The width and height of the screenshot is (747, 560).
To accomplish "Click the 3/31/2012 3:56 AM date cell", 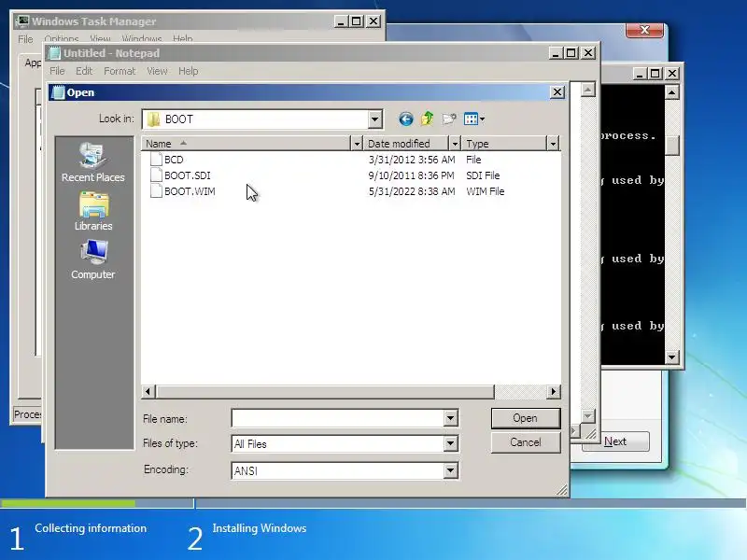I will [x=412, y=160].
